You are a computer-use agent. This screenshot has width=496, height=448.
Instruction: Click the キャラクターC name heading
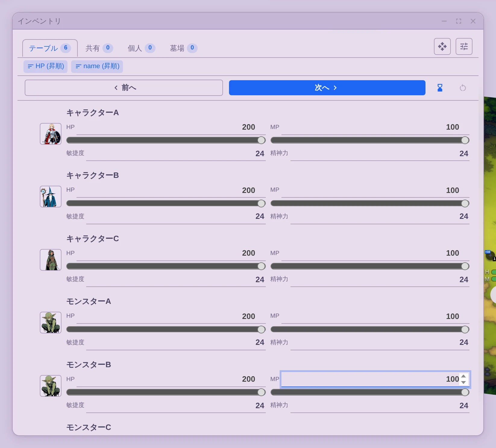93,239
